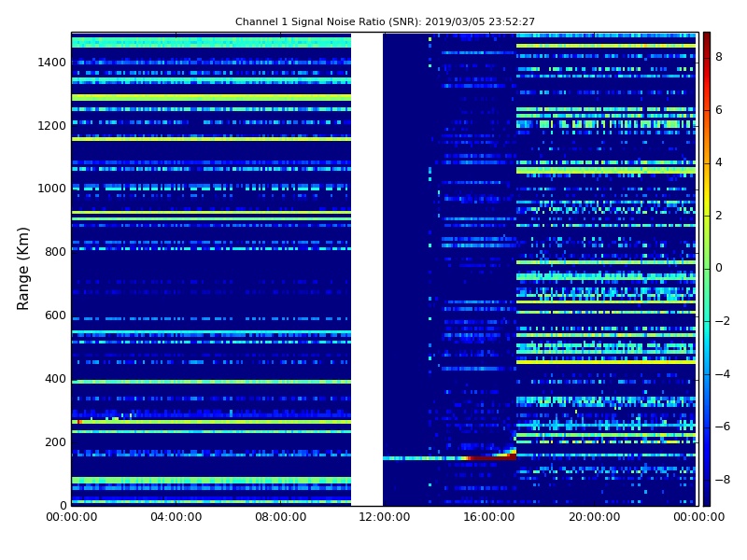Screen dimensions: 747x560
Task: Click the colorbar label −2
Action: [722, 321]
